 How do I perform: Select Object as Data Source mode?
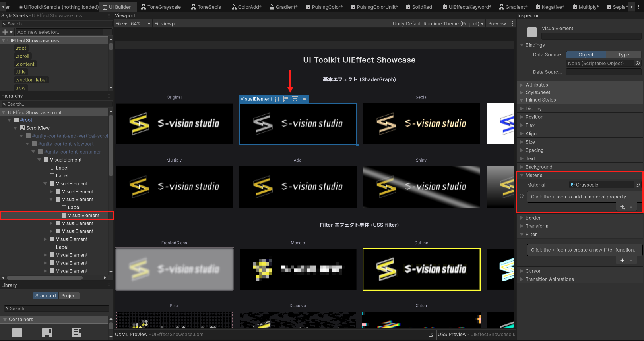[x=586, y=55]
